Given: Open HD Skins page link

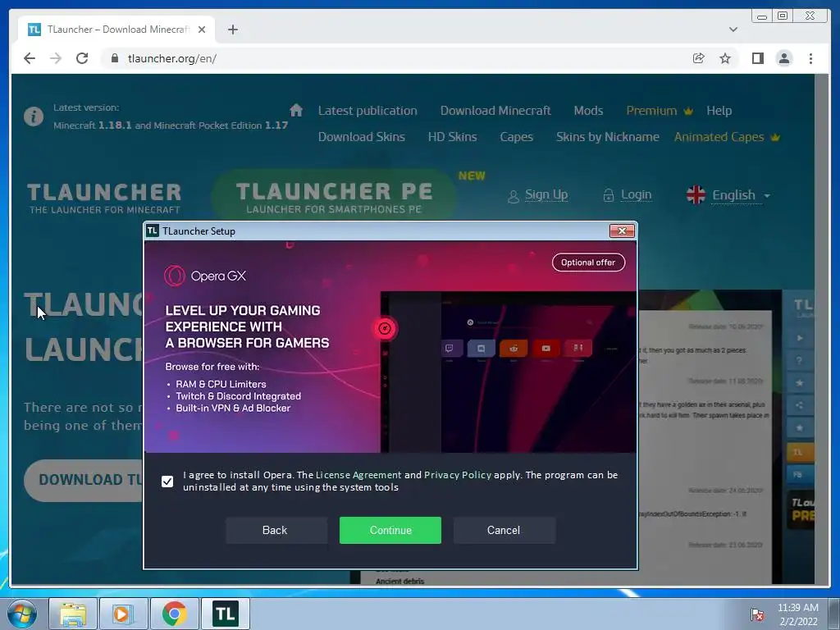Looking at the screenshot, I should point(452,137).
